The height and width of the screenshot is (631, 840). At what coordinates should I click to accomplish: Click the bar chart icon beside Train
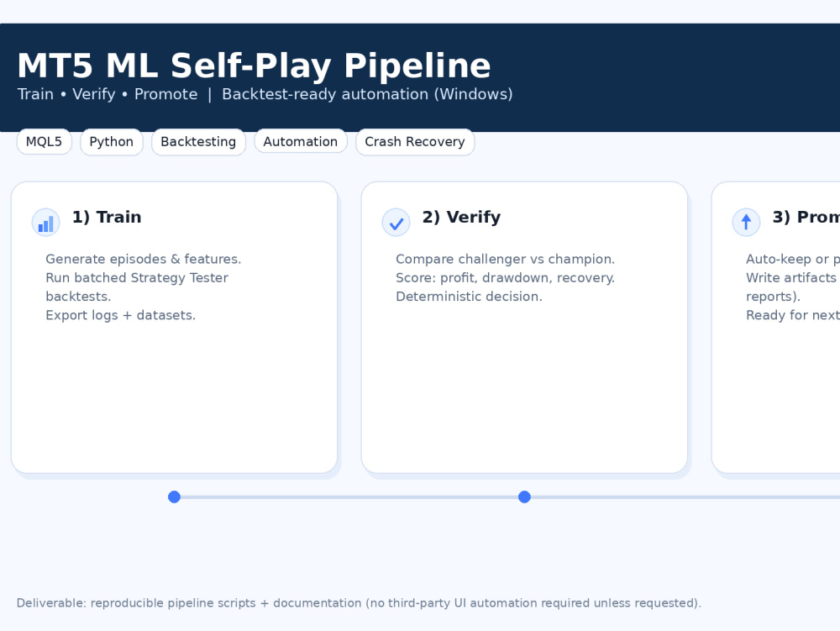click(x=45, y=223)
